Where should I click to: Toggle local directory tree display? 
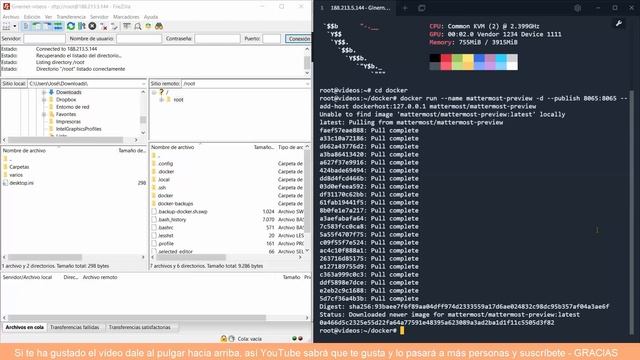37,26
